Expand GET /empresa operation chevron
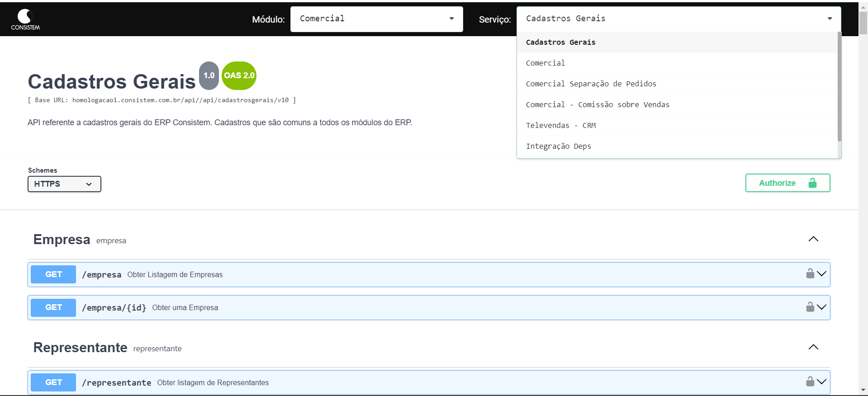 point(822,274)
